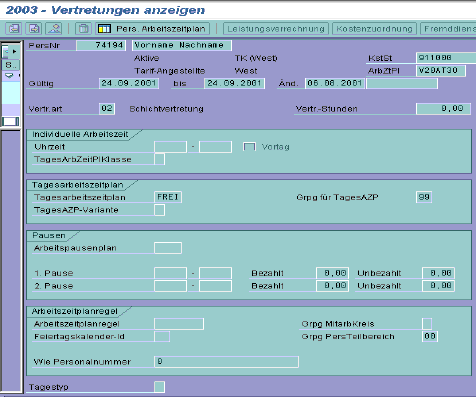Click the 'Tarif-Angestellte' text

tap(170, 71)
